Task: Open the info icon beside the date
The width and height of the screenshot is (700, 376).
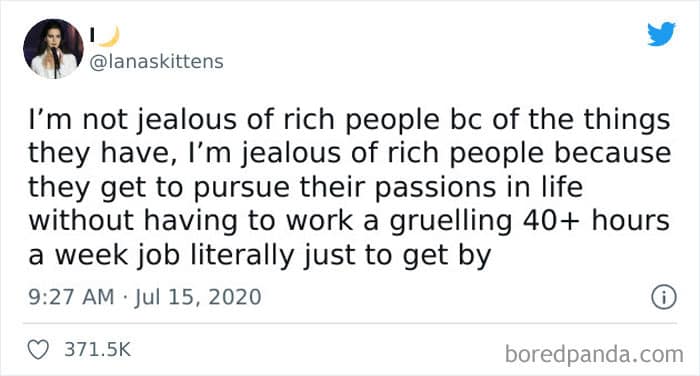Action: 664,298
